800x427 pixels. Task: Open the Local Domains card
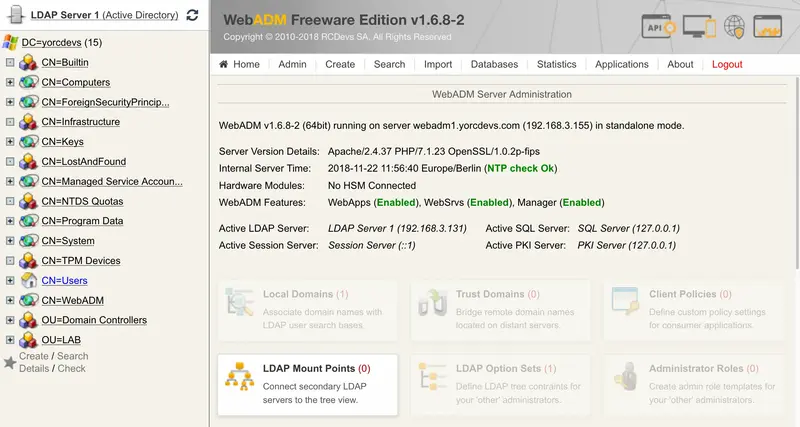coord(308,310)
